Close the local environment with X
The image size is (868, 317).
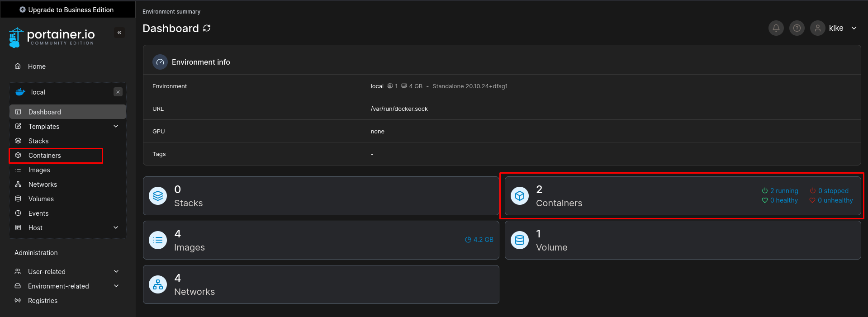(x=118, y=92)
